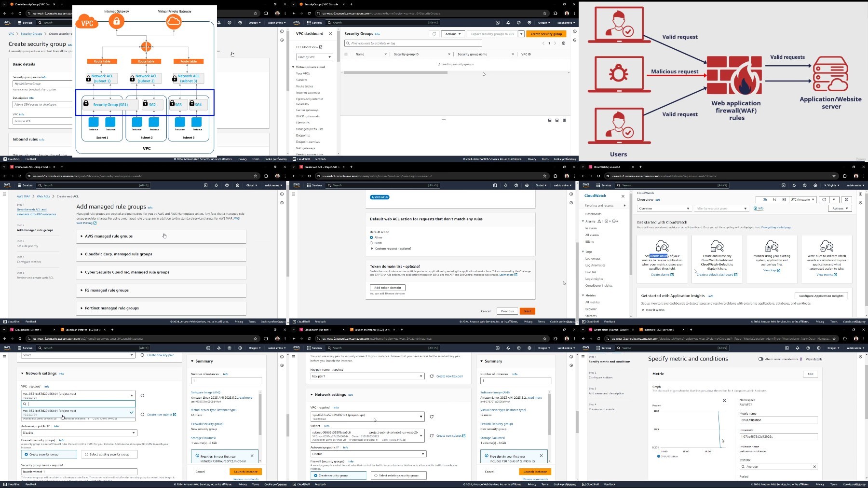
Task: Open Create a default dashboard link
Action: pos(717,275)
